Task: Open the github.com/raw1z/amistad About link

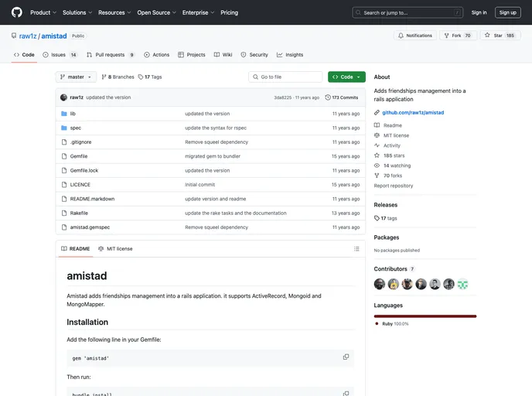Action: tap(413, 113)
